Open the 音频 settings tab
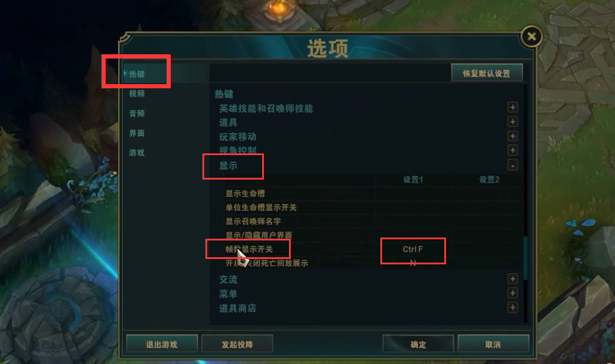Viewport: 615px width, 364px height. coord(137,113)
